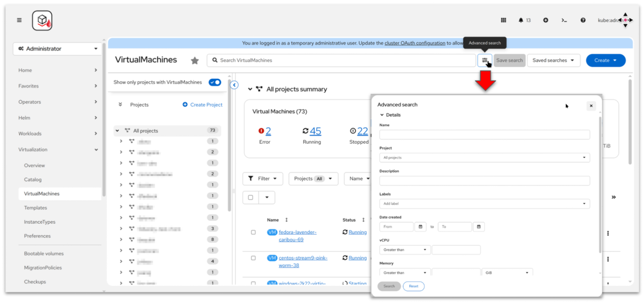Viewport: 644px width, 303px height.
Task: Click the Reset button in Advanced search
Action: tap(413, 286)
